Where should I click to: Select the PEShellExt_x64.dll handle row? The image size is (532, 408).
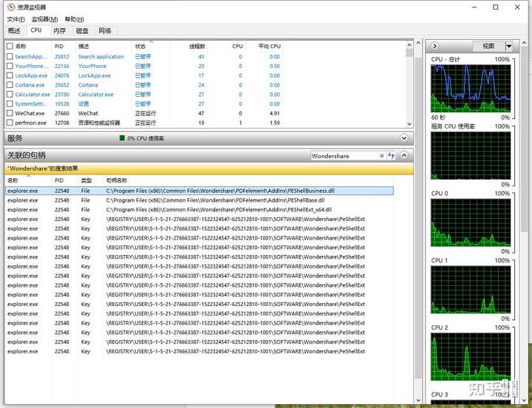point(199,210)
